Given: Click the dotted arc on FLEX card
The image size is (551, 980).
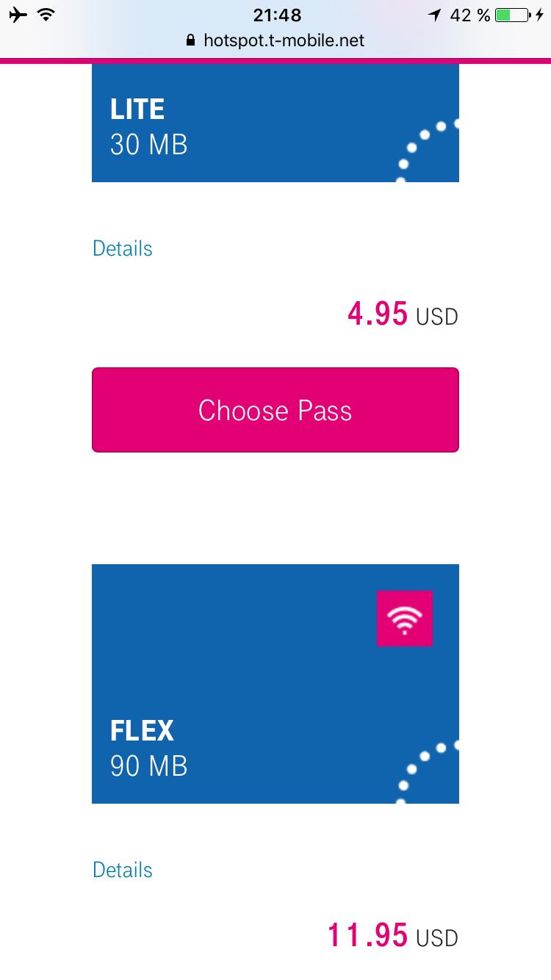Looking at the screenshot, I should pos(427,771).
